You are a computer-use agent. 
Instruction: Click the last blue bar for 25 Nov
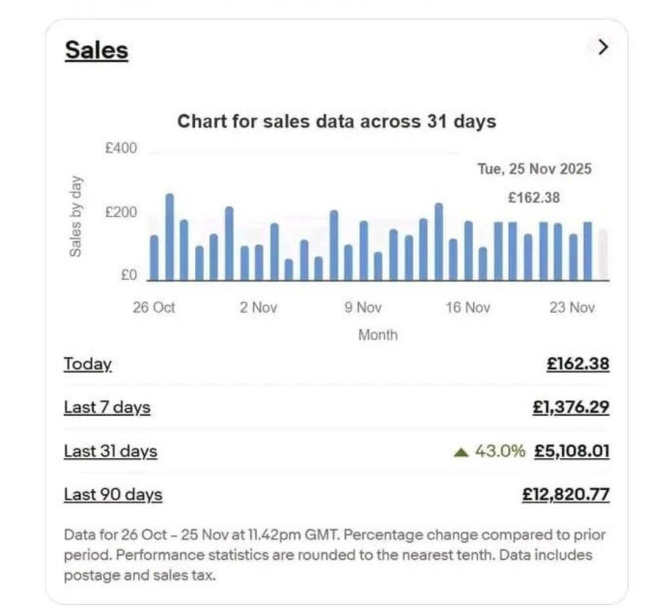588,251
